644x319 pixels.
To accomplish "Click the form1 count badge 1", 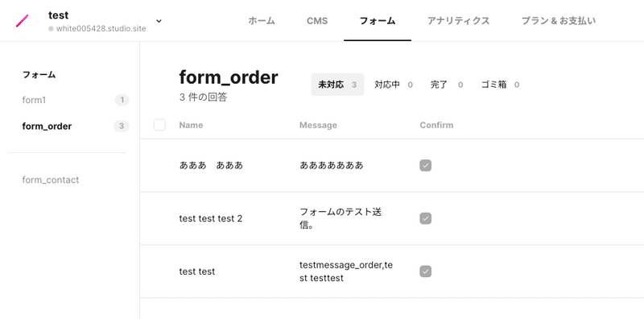I will [x=122, y=100].
